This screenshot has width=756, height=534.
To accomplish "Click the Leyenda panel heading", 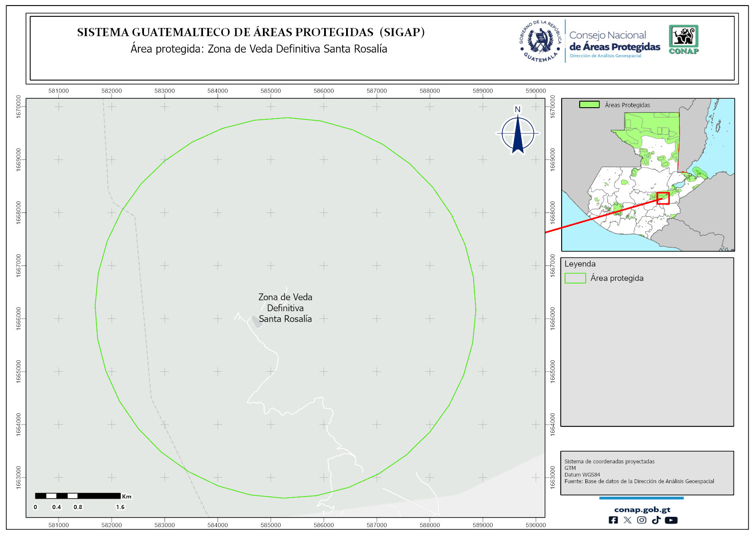I will (580, 264).
